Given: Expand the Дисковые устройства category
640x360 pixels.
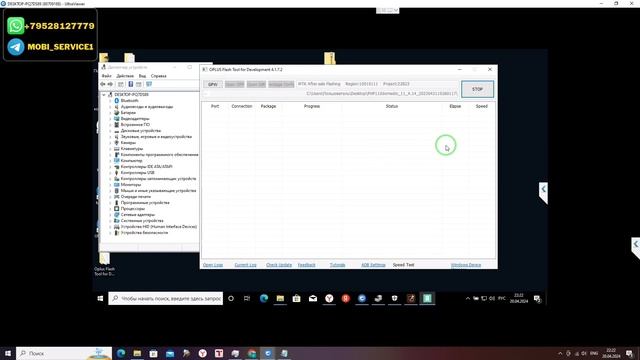Looking at the screenshot, I should point(110,131).
